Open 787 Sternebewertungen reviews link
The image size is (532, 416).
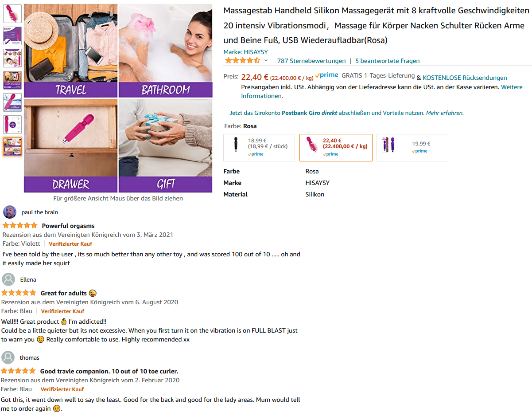(311, 61)
